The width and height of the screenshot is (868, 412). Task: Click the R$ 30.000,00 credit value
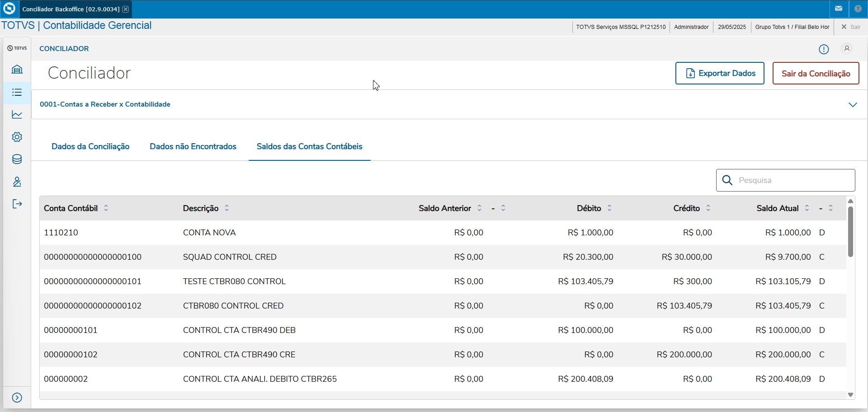pyautogui.click(x=687, y=257)
